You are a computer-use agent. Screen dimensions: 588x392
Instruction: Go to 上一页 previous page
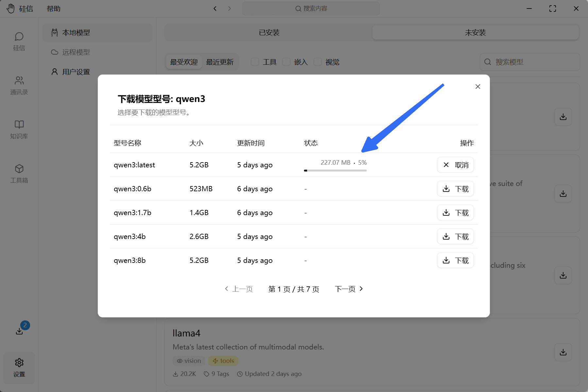coord(239,289)
